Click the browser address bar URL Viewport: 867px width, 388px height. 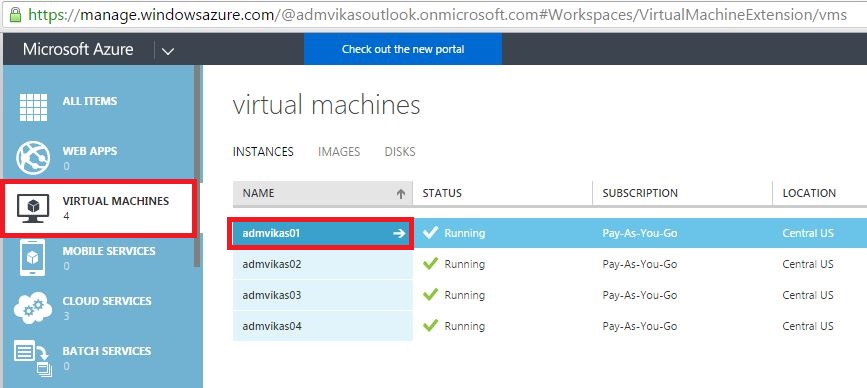437,14
